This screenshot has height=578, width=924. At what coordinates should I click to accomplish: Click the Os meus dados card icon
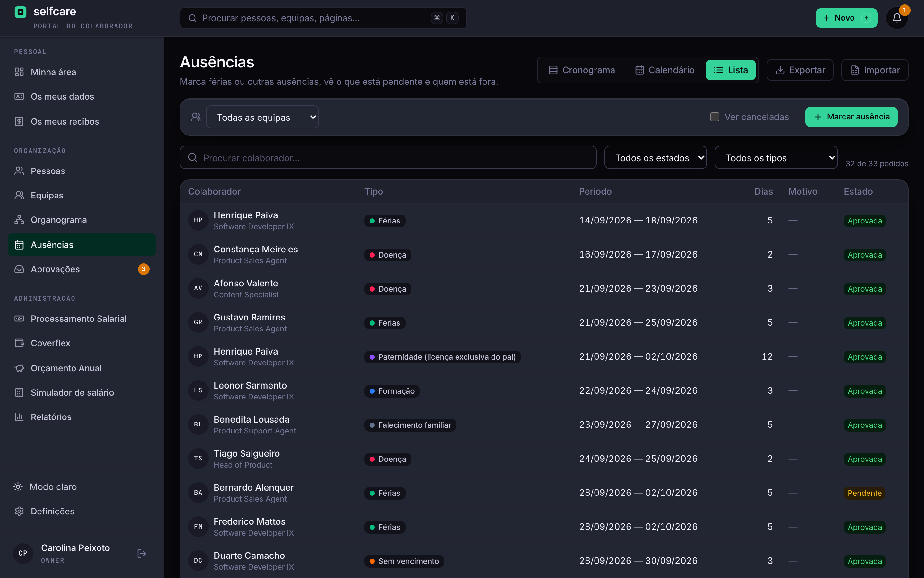(19, 96)
